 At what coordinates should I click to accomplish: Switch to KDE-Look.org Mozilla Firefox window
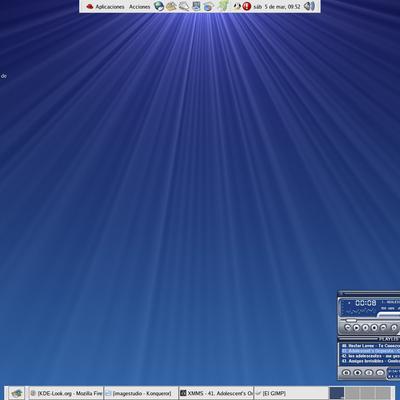(66, 393)
